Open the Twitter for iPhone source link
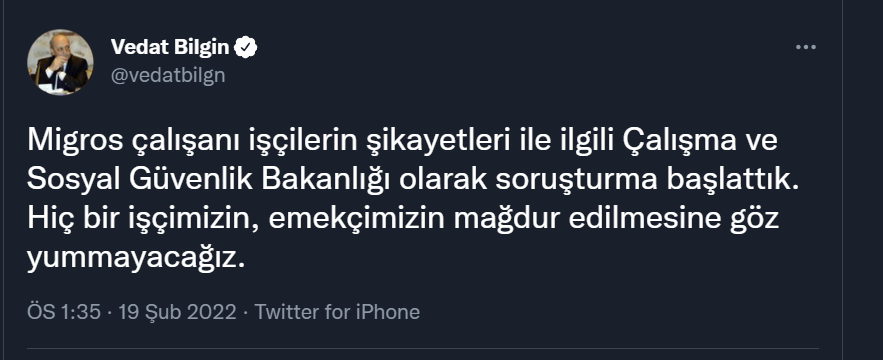The image size is (883, 360). 337,312
